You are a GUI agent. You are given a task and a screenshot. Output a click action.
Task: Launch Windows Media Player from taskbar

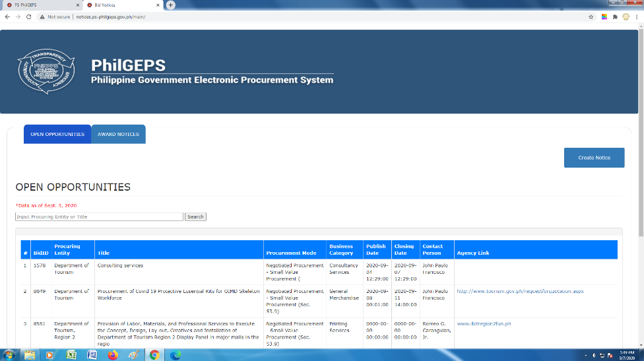point(49,355)
